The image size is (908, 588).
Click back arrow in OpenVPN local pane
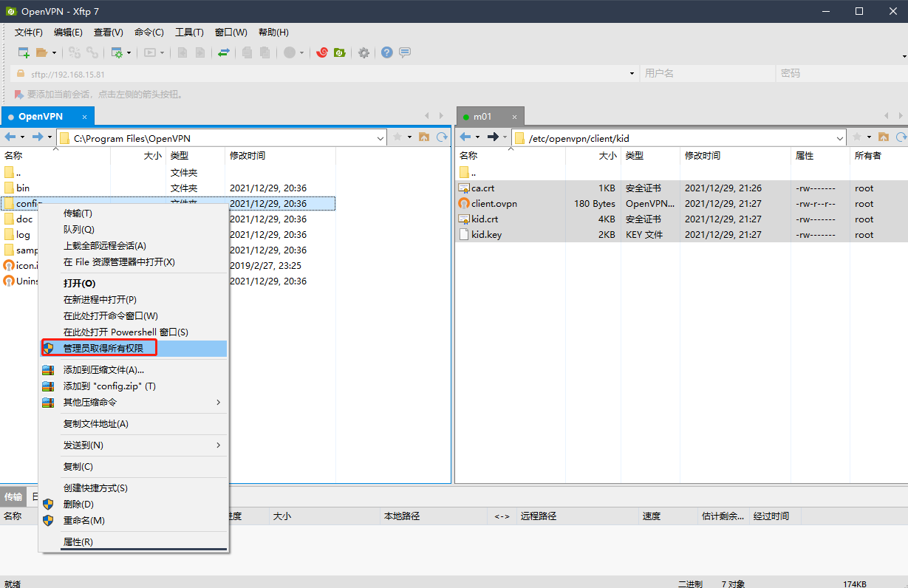click(x=10, y=137)
